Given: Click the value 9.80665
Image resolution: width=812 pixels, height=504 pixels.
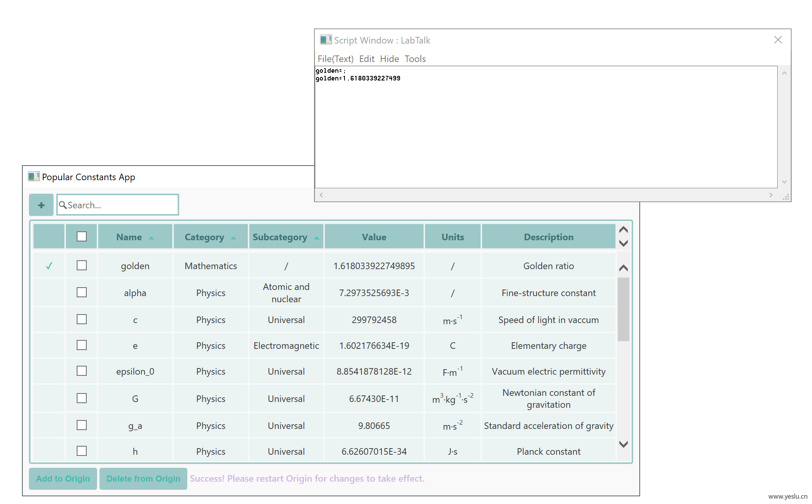Looking at the screenshot, I should click(x=374, y=425).
